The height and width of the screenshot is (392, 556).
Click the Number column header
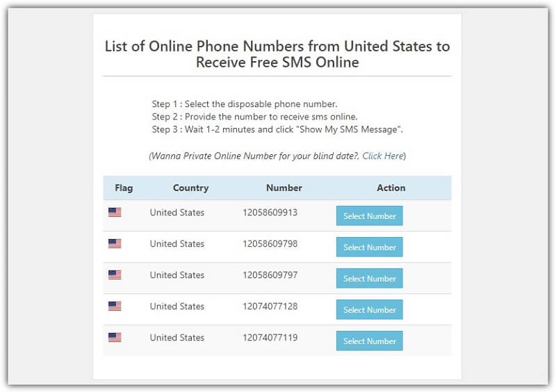pyautogui.click(x=284, y=188)
